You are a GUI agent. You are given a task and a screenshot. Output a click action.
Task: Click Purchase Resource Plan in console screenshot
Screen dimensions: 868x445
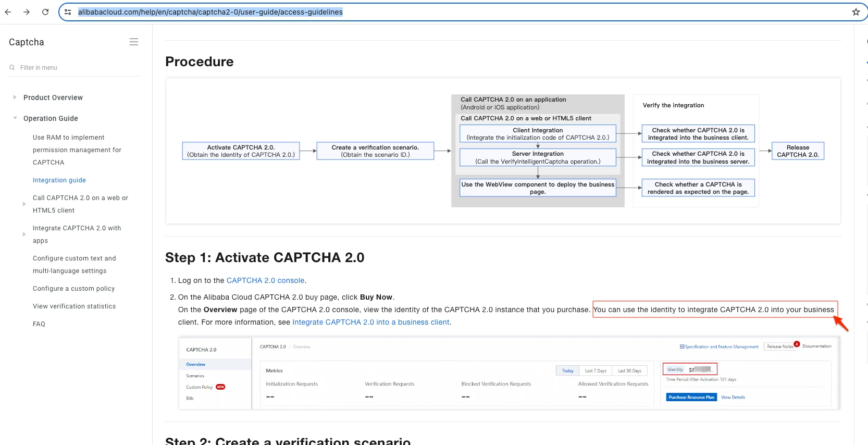tap(691, 397)
